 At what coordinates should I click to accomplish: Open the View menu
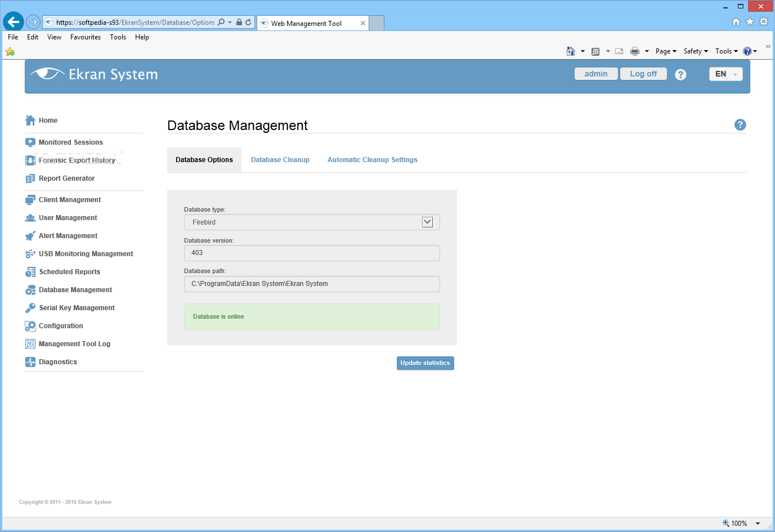54,37
